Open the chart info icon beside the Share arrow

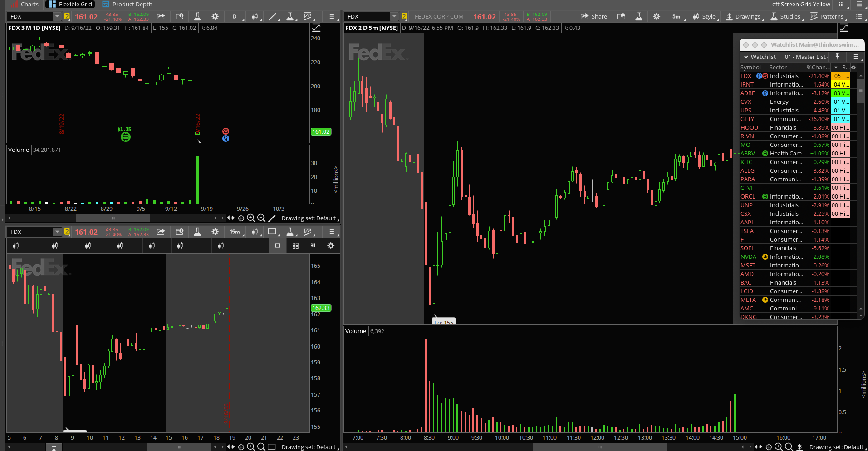[x=621, y=16]
